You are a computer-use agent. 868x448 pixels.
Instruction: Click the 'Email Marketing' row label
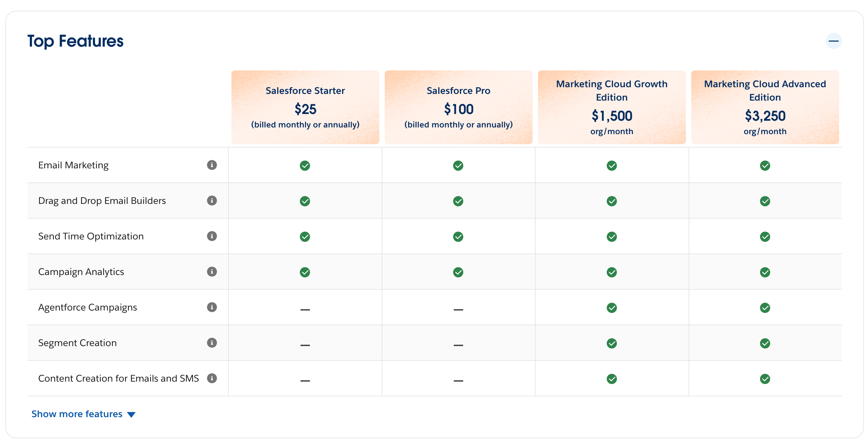point(73,165)
